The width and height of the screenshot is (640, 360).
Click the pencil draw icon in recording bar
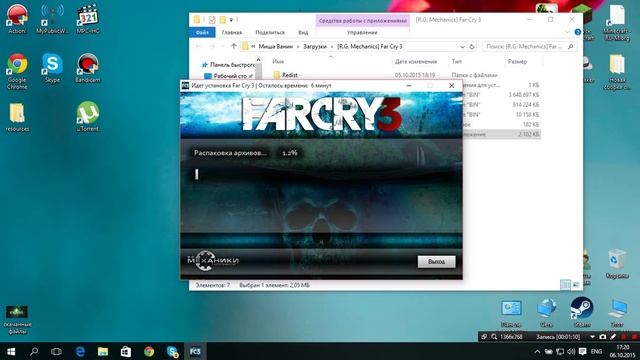(x=613, y=337)
